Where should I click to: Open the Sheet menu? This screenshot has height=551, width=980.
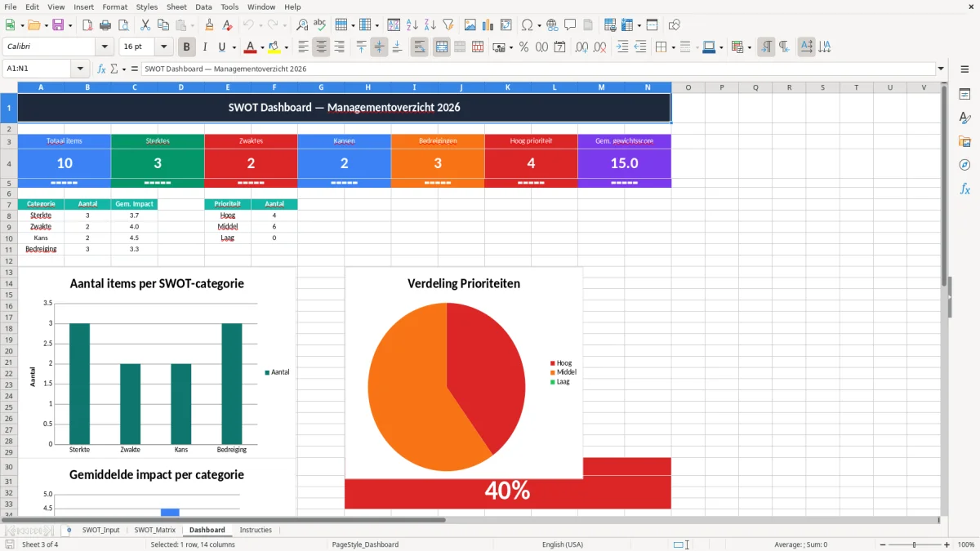point(176,7)
